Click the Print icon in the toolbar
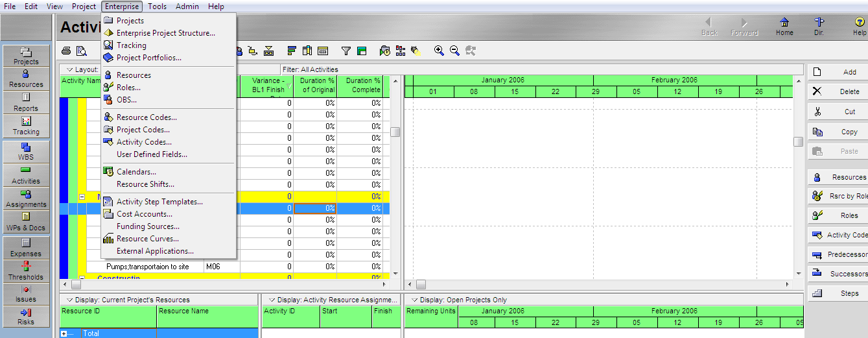Image resolution: width=868 pixels, height=338 pixels. [x=66, y=51]
